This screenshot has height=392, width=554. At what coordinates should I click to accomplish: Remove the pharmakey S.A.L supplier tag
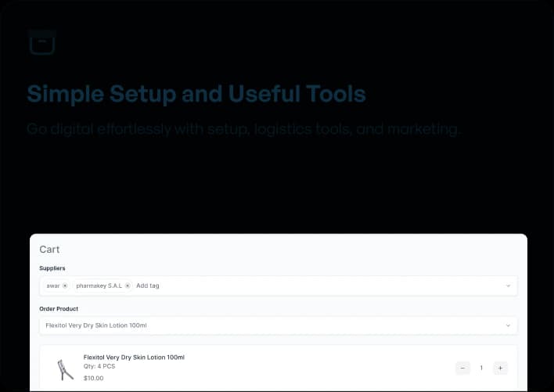coord(128,286)
